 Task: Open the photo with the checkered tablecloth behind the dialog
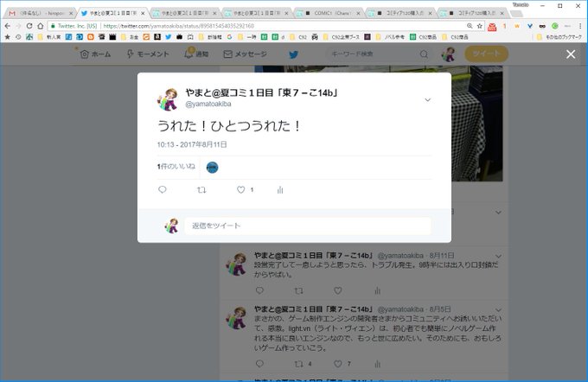(x=476, y=124)
